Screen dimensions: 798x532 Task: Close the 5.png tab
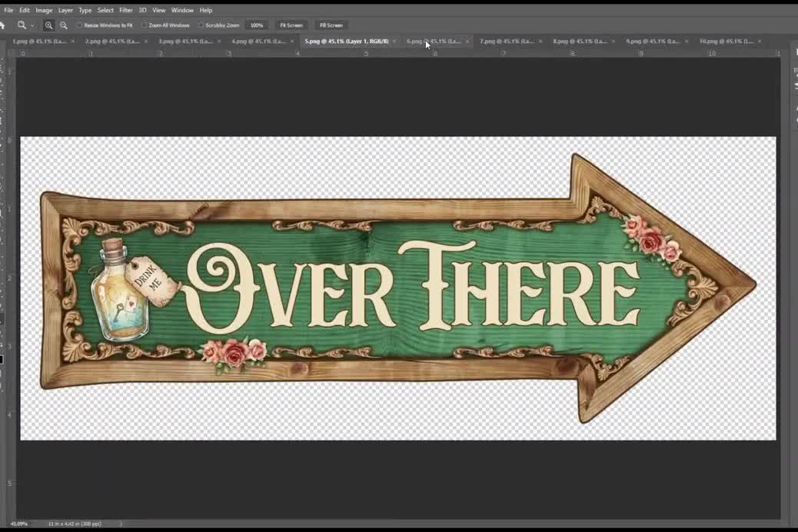[x=394, y=42]
